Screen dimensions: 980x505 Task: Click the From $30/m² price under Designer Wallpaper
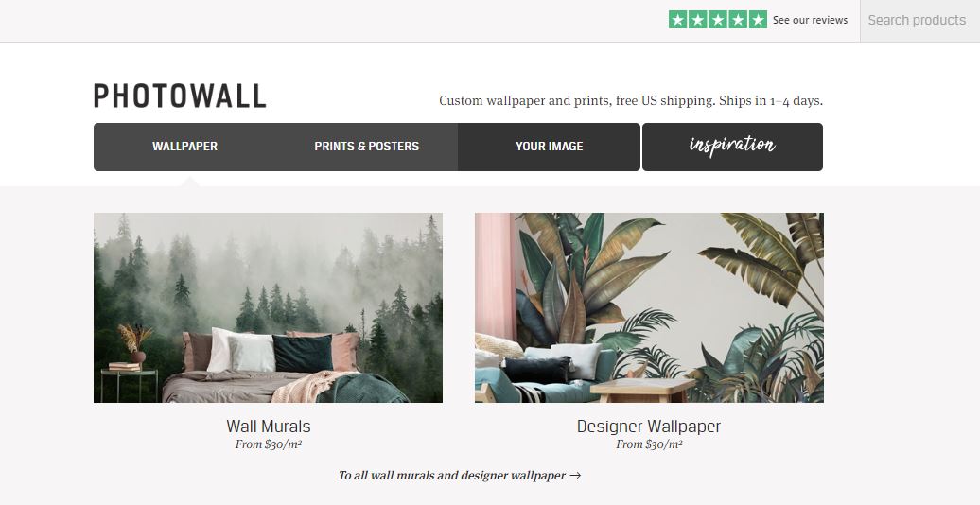coord(649,445)
